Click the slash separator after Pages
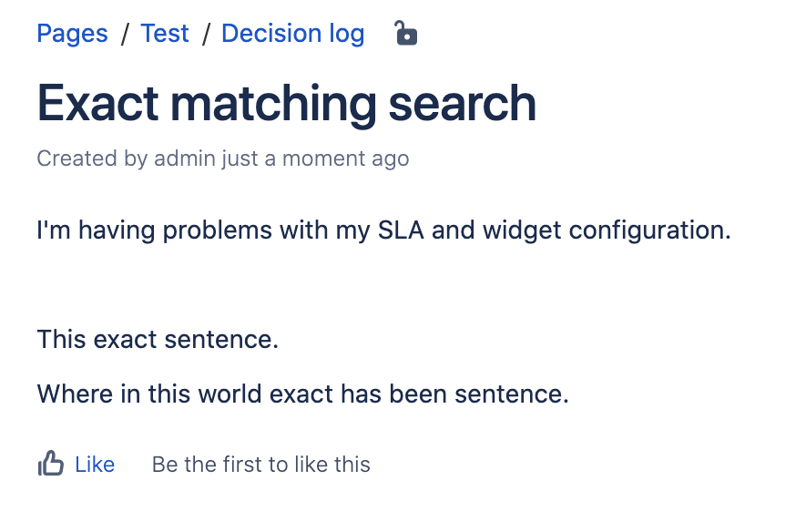 point(125,34)
